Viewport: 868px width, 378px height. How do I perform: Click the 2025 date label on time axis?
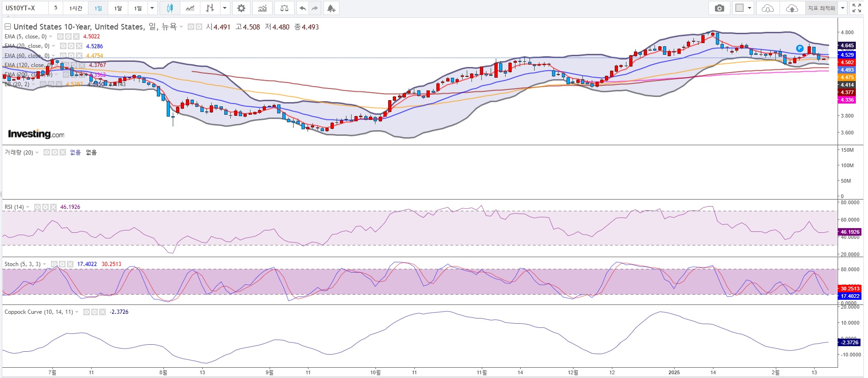pyautogui.click(x=674, y=372)
